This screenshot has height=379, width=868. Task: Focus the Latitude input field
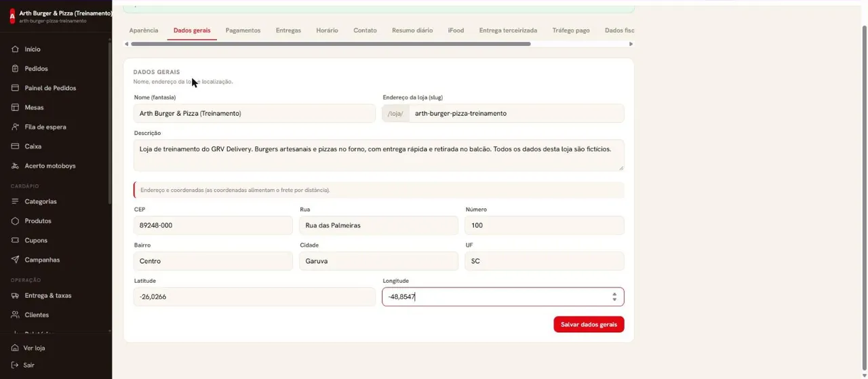pyautogui.click(x=254, y=297)
